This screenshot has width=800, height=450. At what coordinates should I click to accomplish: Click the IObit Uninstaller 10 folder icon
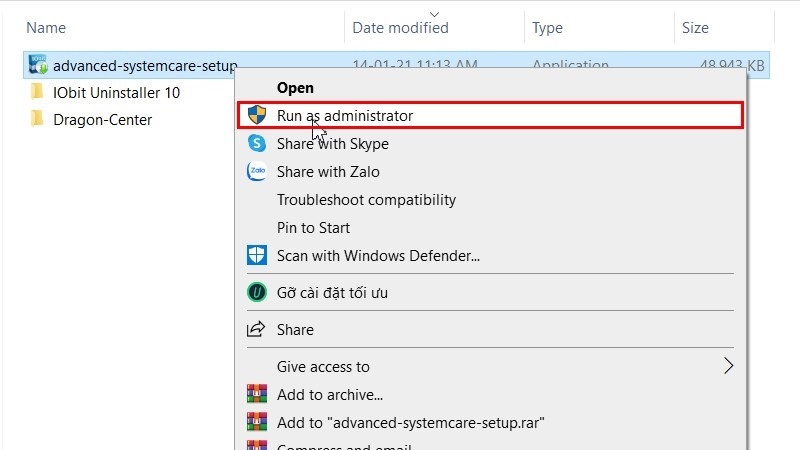pyautogui.click(x=38, y=92)
